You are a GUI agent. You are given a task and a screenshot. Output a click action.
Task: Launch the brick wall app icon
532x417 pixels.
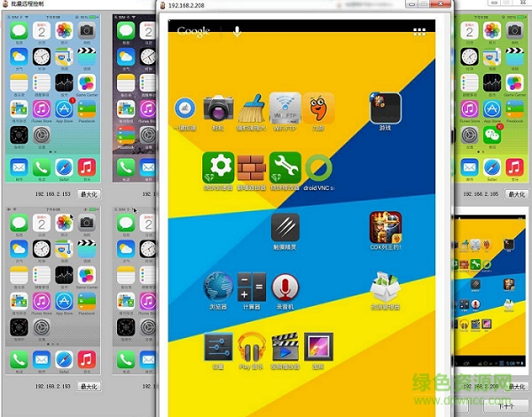pos(252,168)
